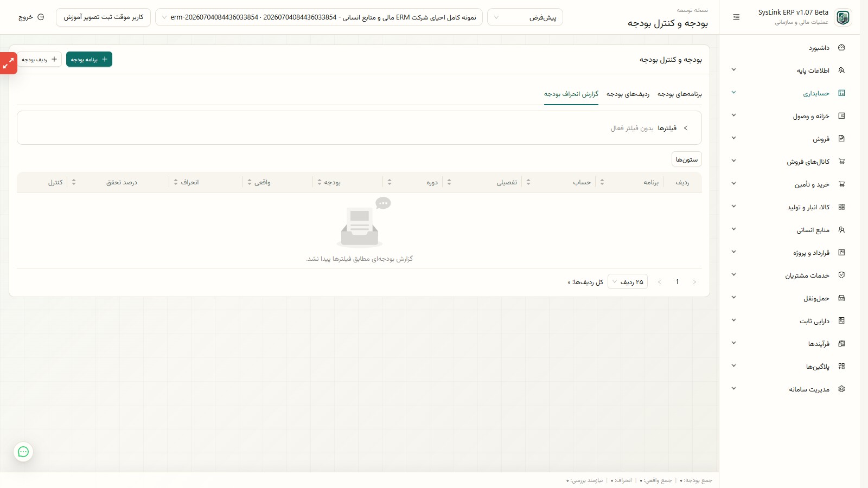Click the sort arrows on انحراف column
Screen dimensions: 868x488
(x=176, y=182)
